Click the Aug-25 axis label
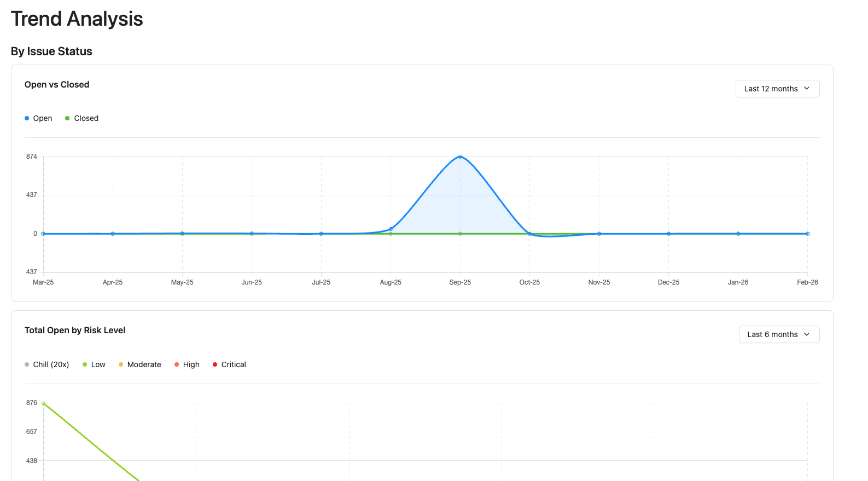This screenshot has width=868, height=481. click(x=391, y=282)
